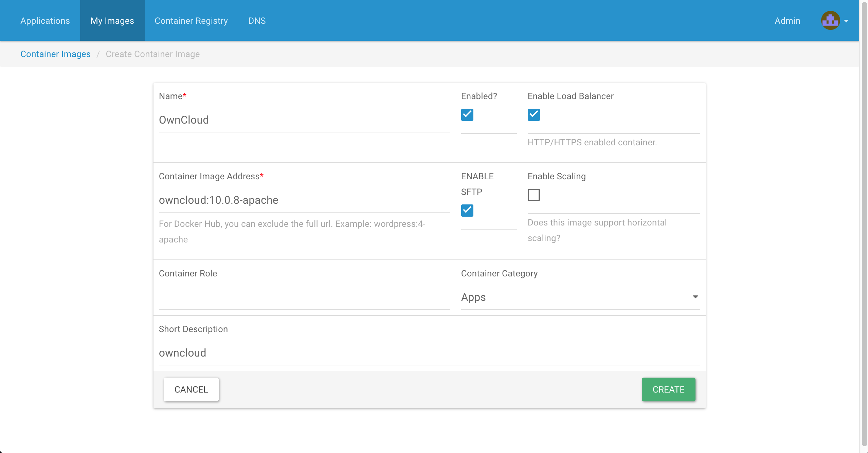The width and height of the screenshot is (868, 453).
Task: Open the Applications tab
Action: click(45, 21)
